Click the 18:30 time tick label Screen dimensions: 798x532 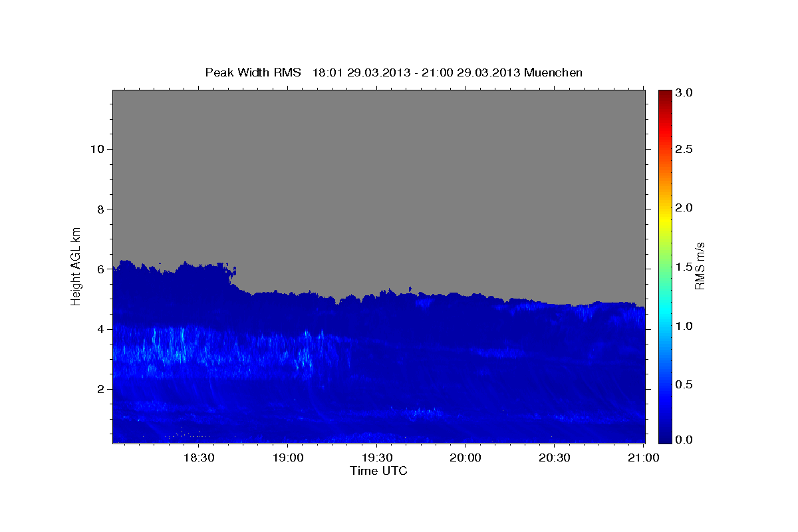click(198, 458)
